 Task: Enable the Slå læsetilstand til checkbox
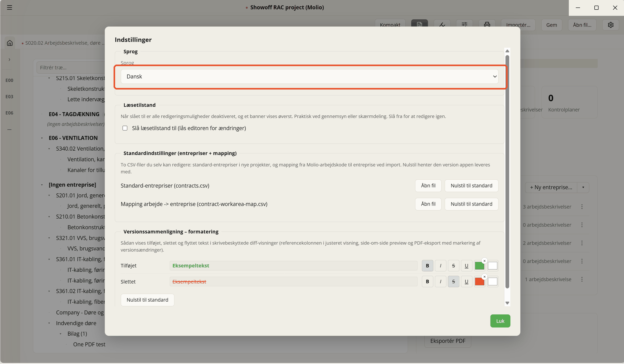[125, 128]
